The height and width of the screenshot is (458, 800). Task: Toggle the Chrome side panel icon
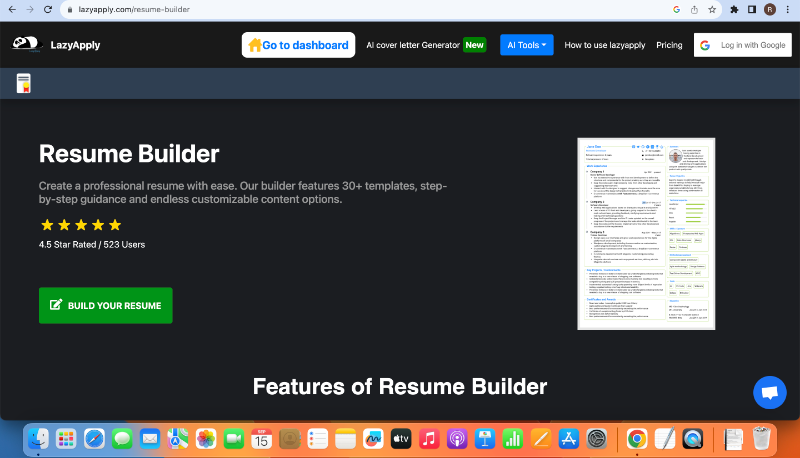752,9
